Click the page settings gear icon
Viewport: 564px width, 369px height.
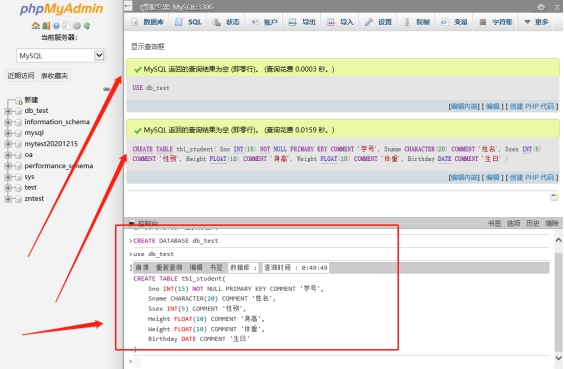point(541,7)
